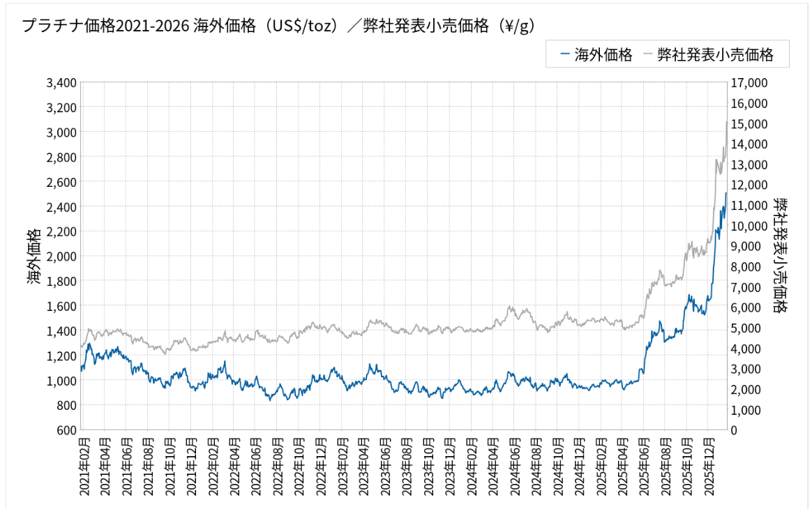Click the 3,400 tick on the left axis
Viewport: 812px width, 509px height.
pyautogui.click(x=61, y=83)
